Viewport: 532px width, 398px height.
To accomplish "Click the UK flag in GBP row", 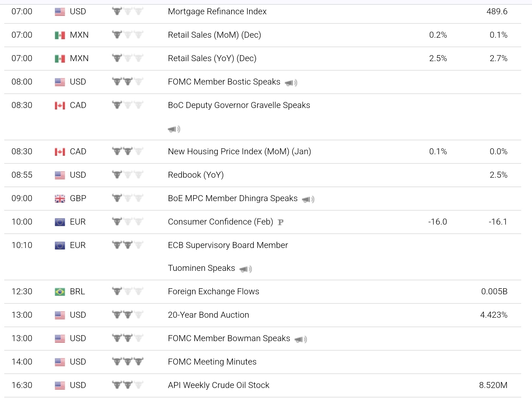I will pos(60,199).
